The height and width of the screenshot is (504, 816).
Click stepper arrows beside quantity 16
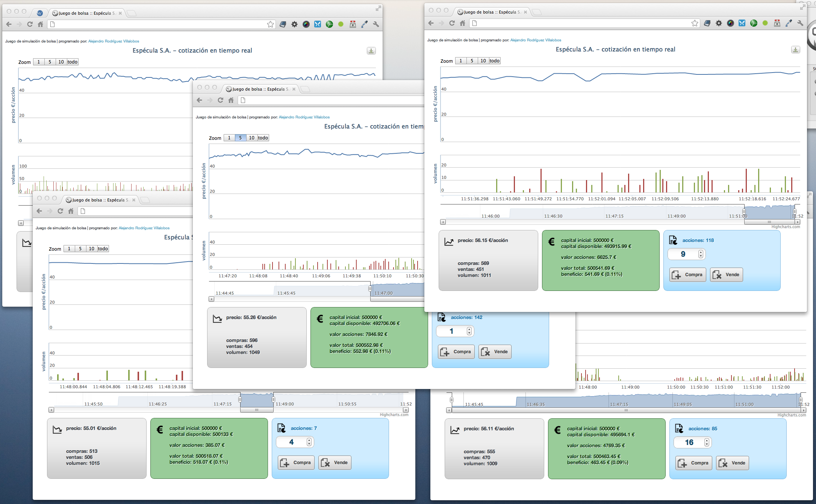(x=707, y=443)
